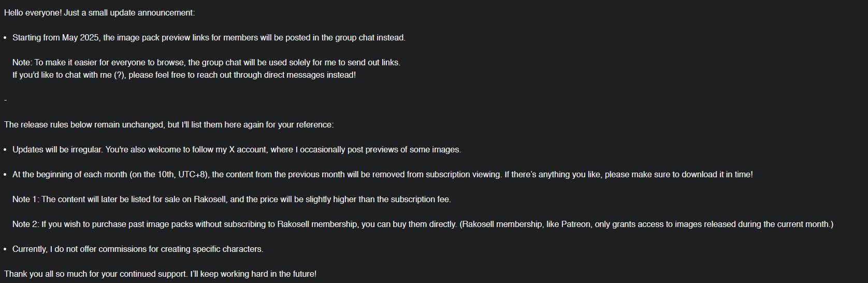Click the "Note 1:" label
868x283 pixels.
tap(26, 200)
